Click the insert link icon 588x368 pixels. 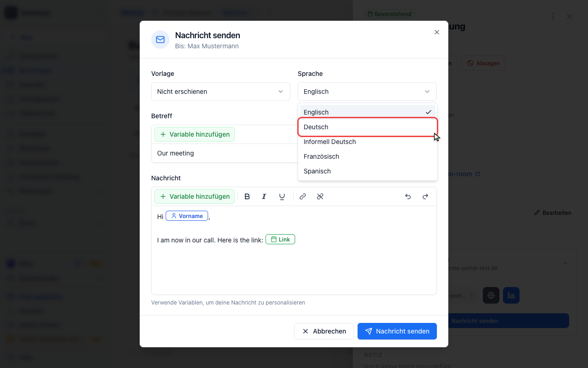[303, 196]
